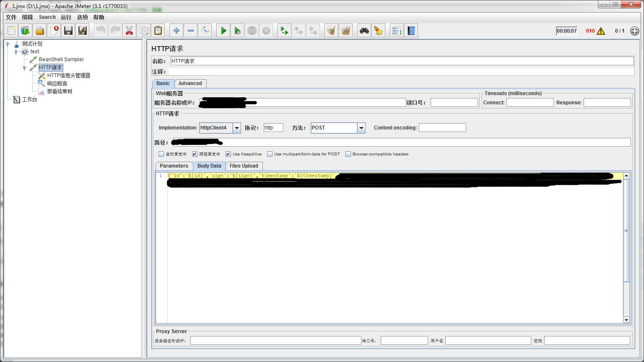Open the Search menu
The width and height of the screenshot is (644, 362).
[x=47, y=17]
